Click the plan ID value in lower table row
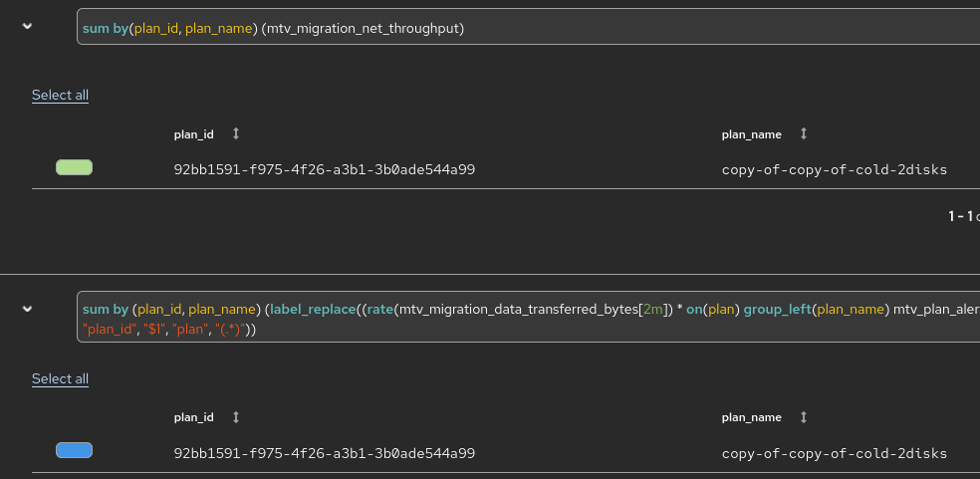 coord(324,453)
